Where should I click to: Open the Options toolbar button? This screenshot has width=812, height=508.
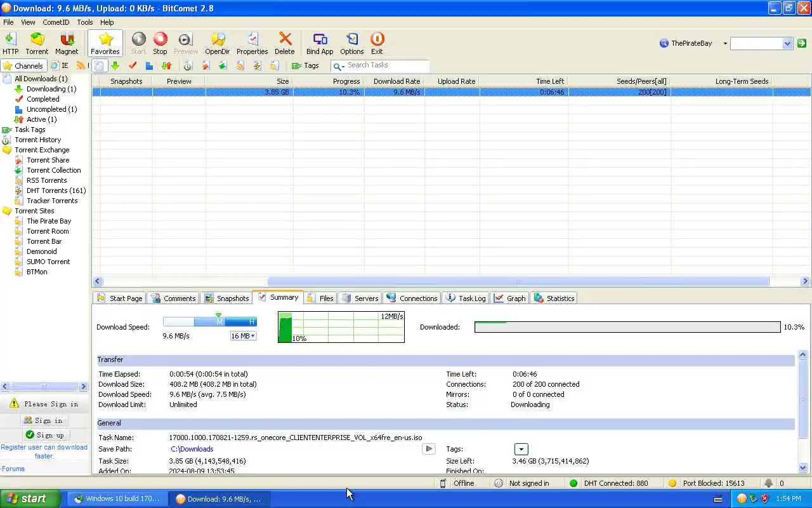click(352, 44)
